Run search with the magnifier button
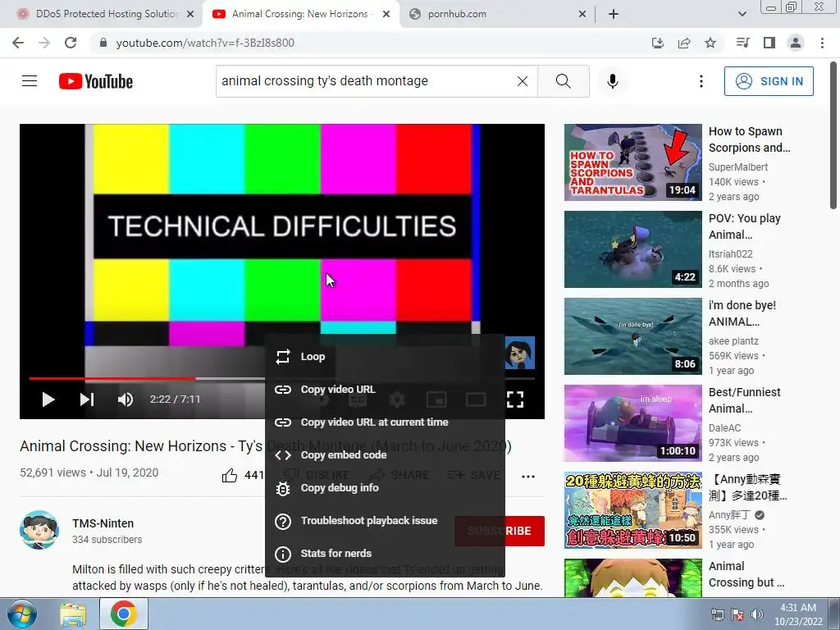The image size is (840, 630). point(563,81)
